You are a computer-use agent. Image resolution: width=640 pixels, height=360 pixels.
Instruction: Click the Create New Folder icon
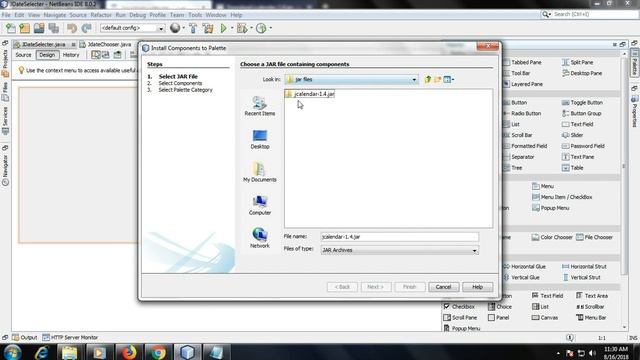(437, 79)
